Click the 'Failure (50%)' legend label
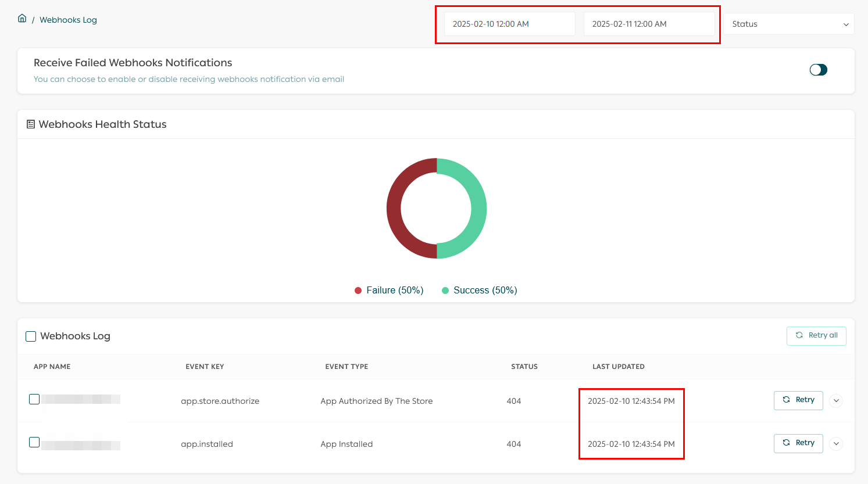 click(395, 291)
